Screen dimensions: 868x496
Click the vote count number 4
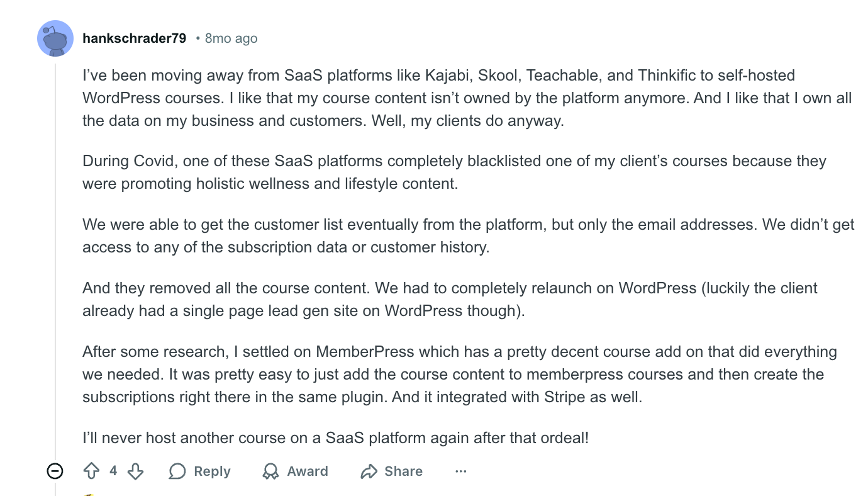pos(113,471)
